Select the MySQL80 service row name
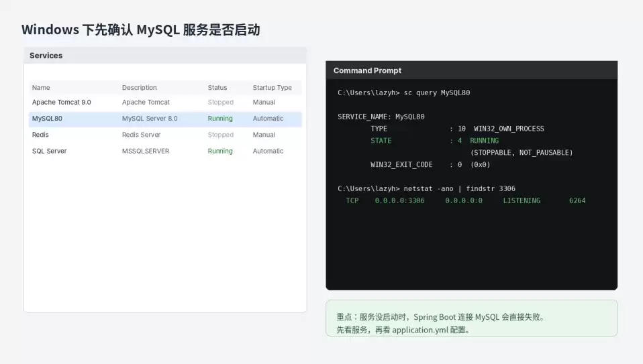Image resolution: width=643 pixels, height=364 pixels. pos(47,119)
